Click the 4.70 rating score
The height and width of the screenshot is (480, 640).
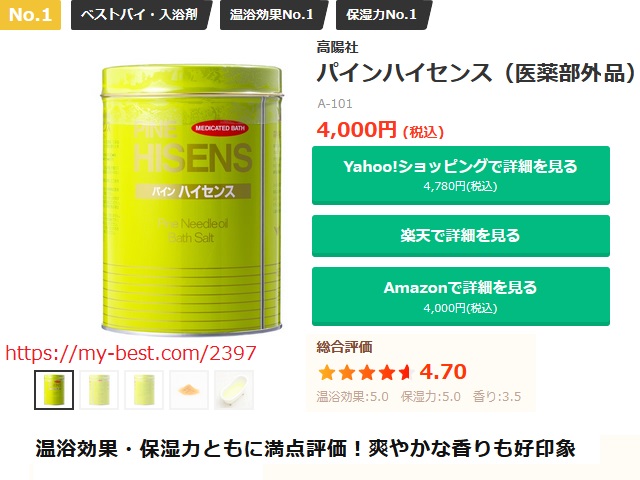coord(443,372)
